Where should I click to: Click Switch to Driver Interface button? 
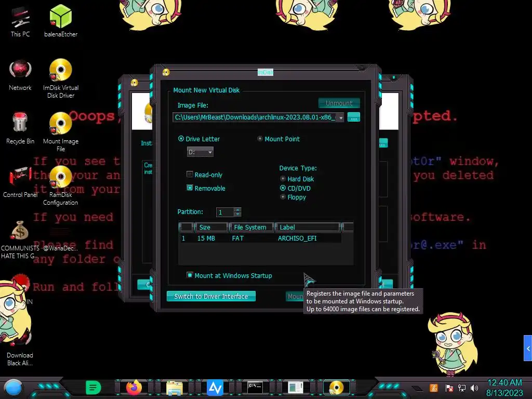pyautogui.click(x=211, y=296)
